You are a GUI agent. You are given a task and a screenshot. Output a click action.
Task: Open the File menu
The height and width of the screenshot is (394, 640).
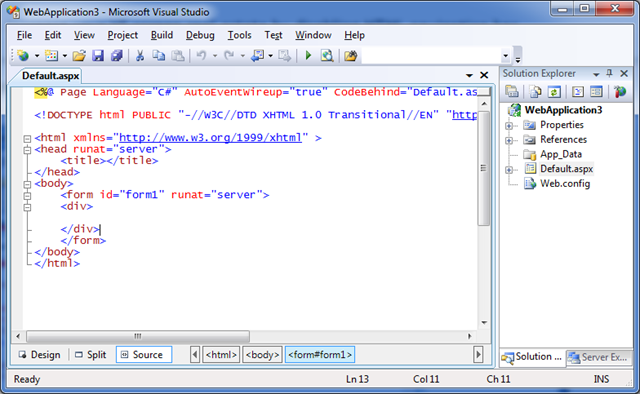(x=24, y=35)
